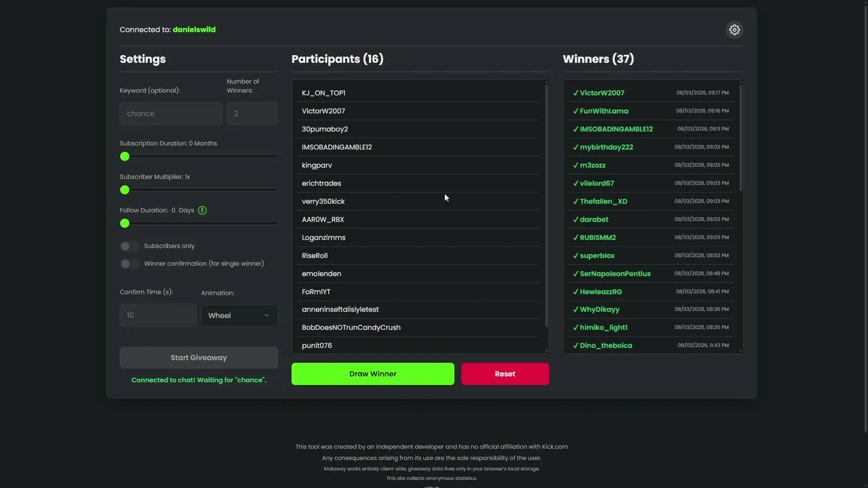The width and height of the screenshot is (868, 488).
Task: Click winner HewleazzRG
Action: tap(601, 291)
